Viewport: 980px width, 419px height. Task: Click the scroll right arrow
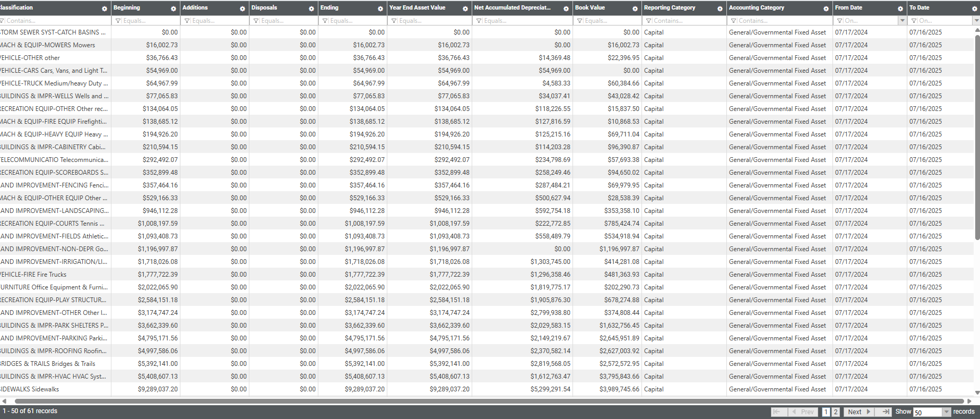click(969, 401)
